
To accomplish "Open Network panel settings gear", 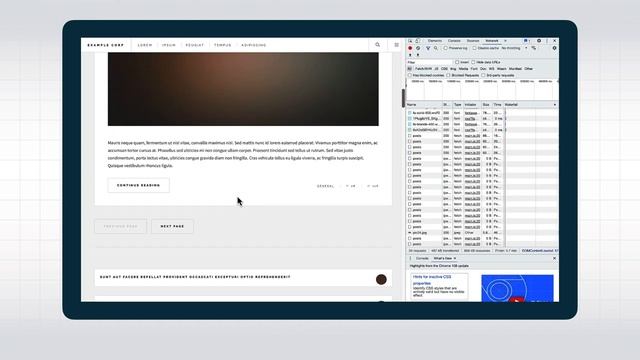I will pos(554,48).
